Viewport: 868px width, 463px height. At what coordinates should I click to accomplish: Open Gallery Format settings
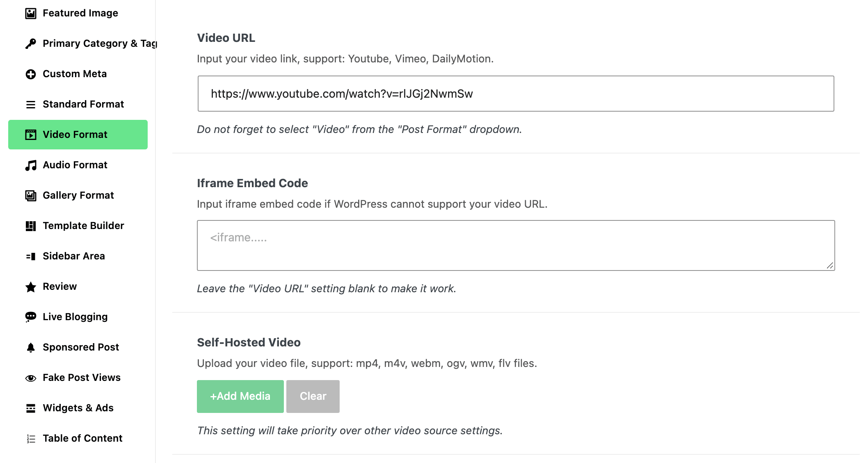click(78, 195)
